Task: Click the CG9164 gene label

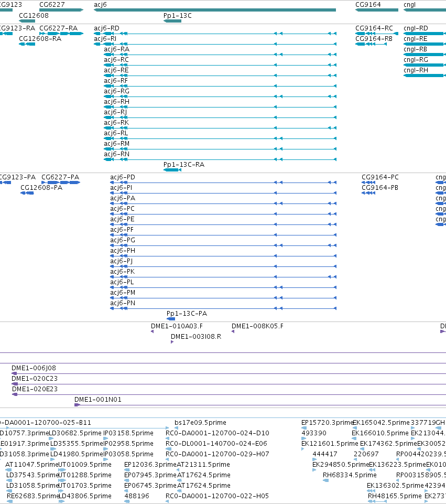Action: 368,5
